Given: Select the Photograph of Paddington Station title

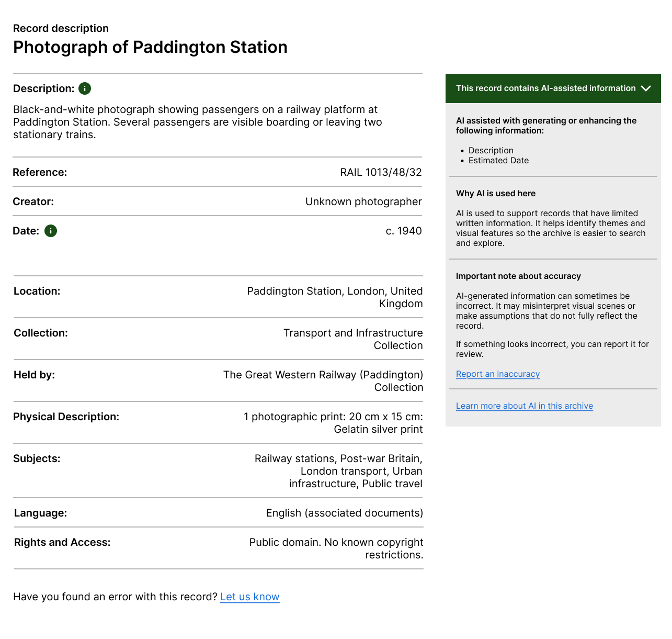Looking at the screenshot, I should 150,47.
